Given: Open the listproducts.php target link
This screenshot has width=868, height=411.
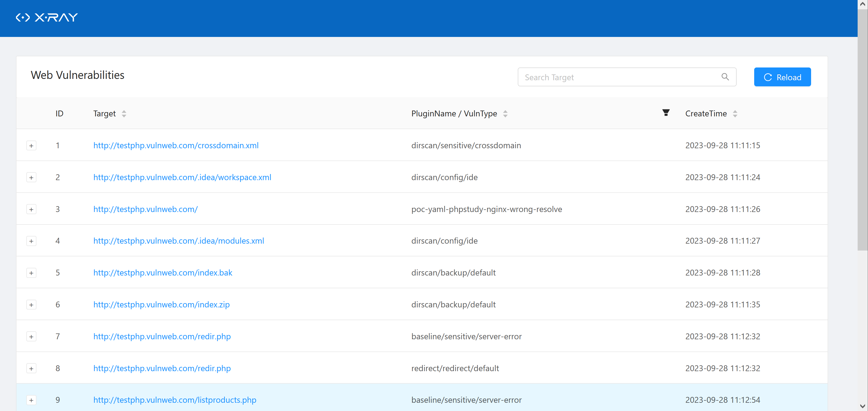Looking at the screenshot, I should [175, 400].
